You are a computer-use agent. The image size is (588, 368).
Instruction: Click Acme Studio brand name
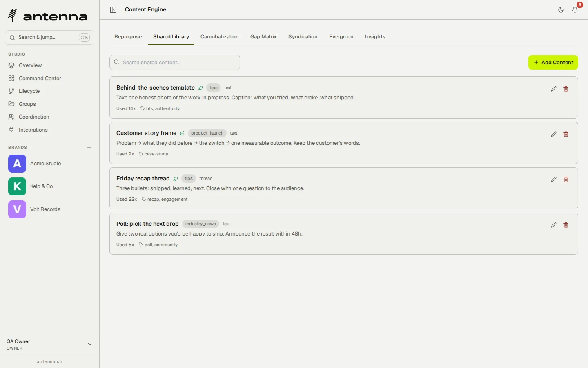pyautogui.click(x=46, y=164)
